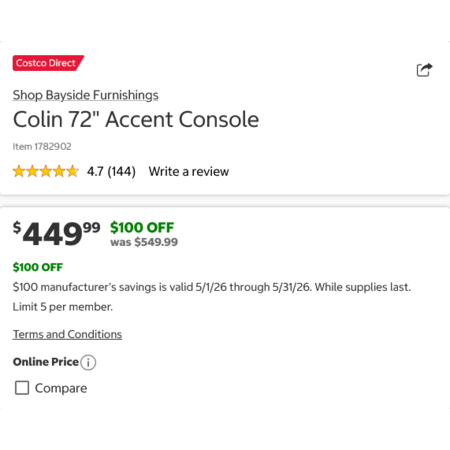
Task: Click the green $100 OFF beside price
Action: [x=142, y=227]
